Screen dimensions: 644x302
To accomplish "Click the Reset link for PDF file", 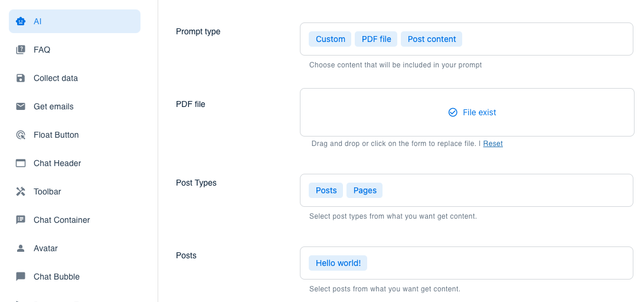I will [493, 144].
